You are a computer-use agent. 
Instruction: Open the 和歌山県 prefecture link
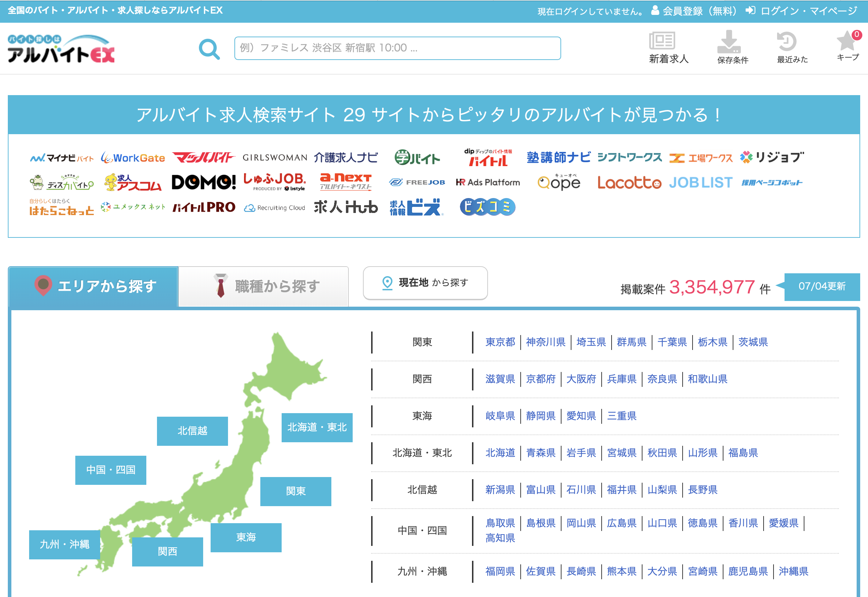pyautogui.click(x=707, y=379)
